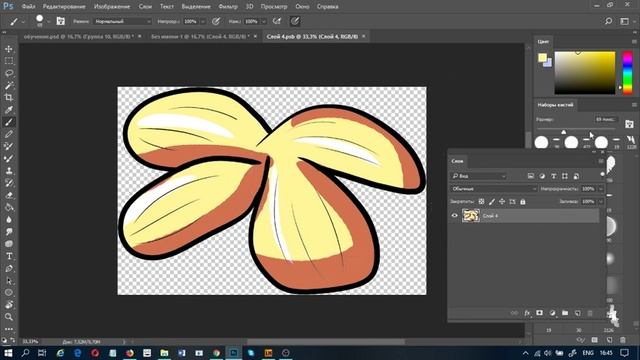Image resolution: width=640 pixels, height=360 pixels.
Task: Open the layer styles fx menu
Action: (x=527, y=313)
